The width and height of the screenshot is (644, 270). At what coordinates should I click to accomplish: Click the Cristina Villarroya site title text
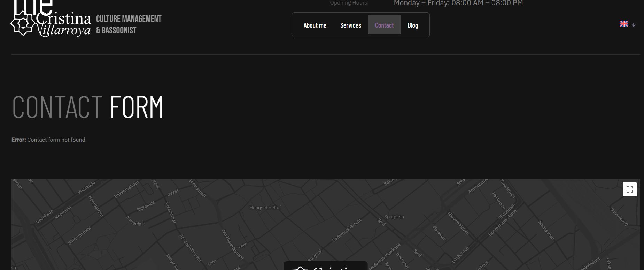pyautogui.click(x=63, y=24)
